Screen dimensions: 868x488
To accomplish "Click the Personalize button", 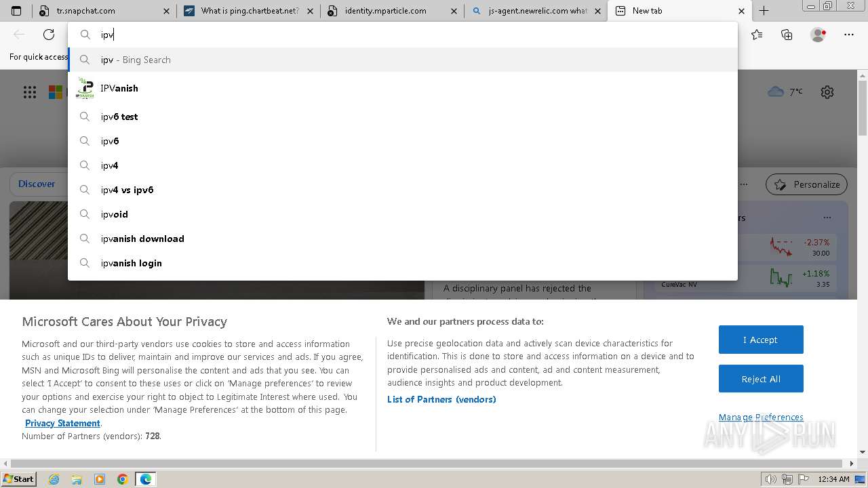I will point(807,184).
